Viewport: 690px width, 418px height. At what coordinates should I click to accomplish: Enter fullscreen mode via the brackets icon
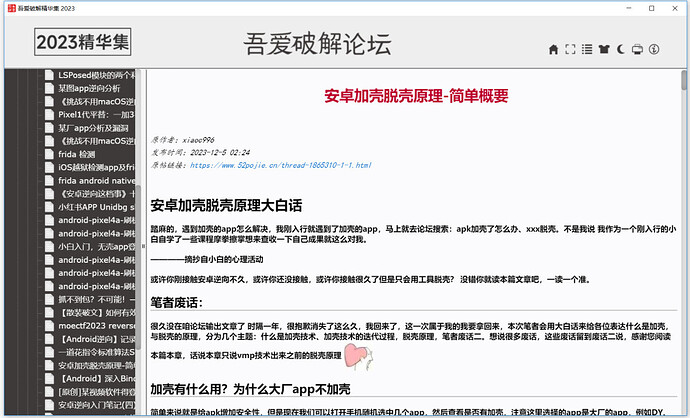(x=571, y=49)
